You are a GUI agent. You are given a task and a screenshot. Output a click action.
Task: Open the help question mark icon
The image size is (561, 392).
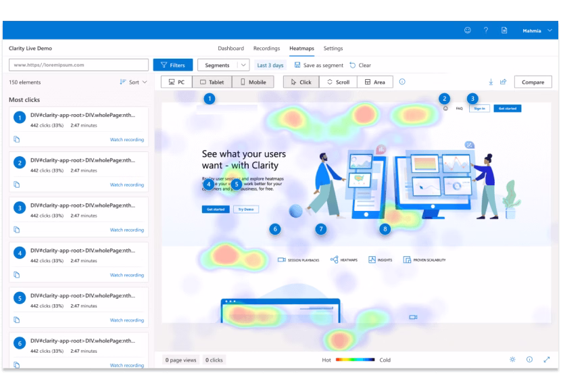click(485, 30)
